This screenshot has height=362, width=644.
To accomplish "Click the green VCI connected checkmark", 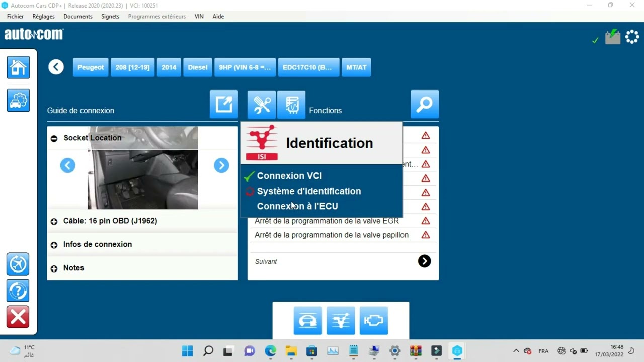I will (x=595, y=40).
